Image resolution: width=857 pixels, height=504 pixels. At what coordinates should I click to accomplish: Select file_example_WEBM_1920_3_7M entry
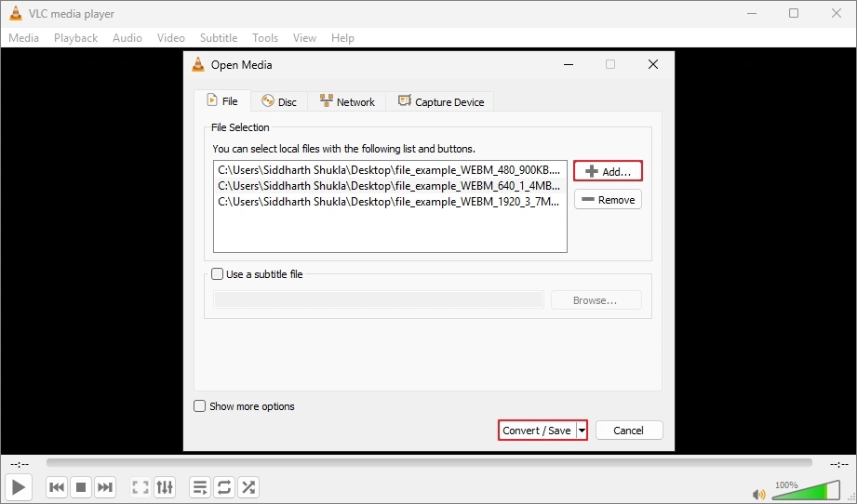click(390, 202)
